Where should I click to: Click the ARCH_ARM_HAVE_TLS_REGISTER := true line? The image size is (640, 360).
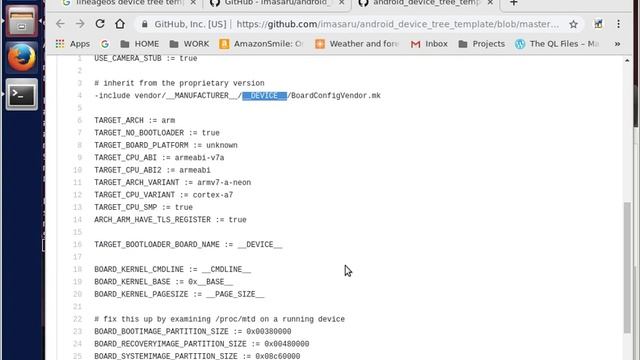tap(171, 220)
